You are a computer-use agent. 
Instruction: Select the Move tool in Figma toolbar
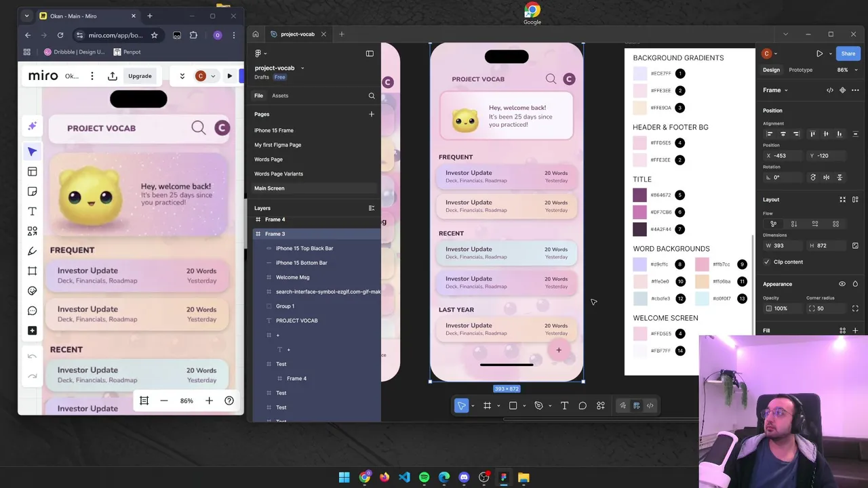click(x=461, y=405)
